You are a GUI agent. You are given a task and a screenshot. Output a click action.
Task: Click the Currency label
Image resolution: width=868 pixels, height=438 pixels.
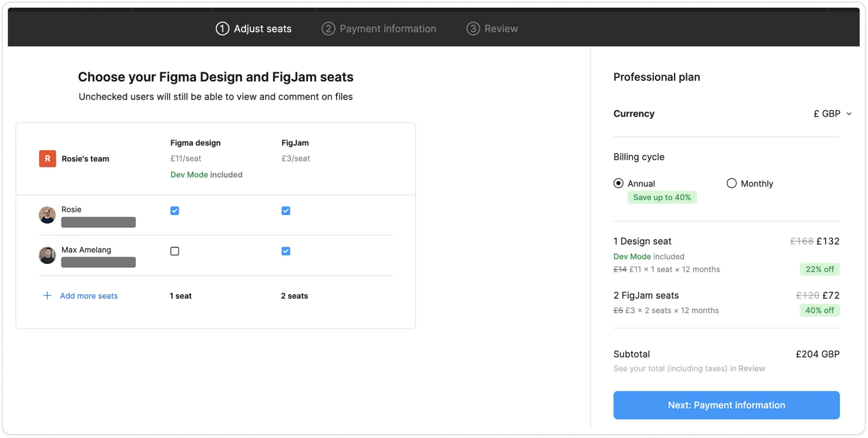coord(634,114)
